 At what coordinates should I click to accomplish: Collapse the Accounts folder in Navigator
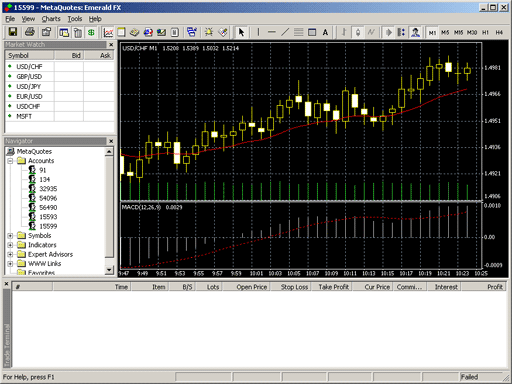coord(10,161)
